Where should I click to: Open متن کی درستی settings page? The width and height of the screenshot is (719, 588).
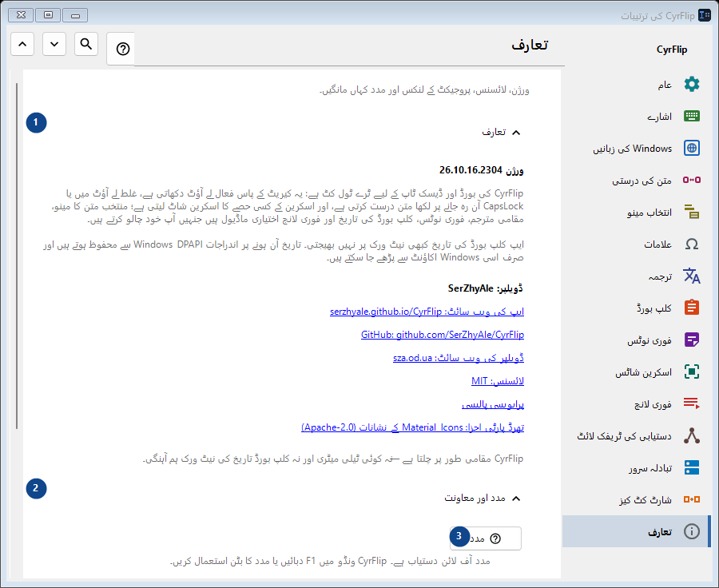click(637, 180)
